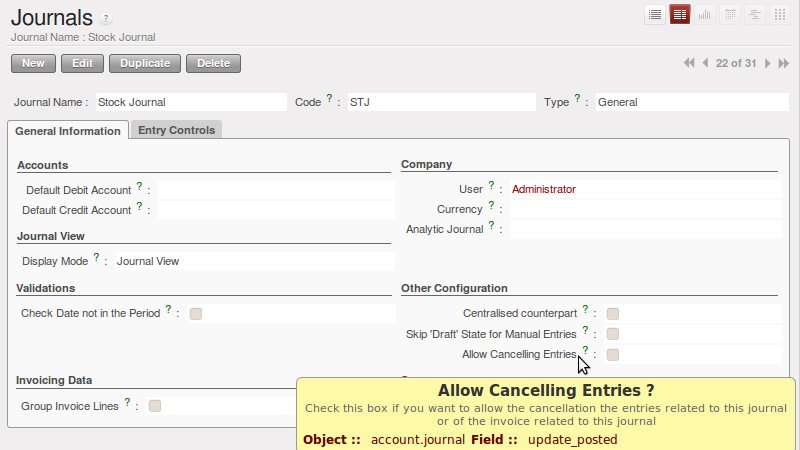Click the Journal Name input field
This screenshot has height=450, width=800.
pos(191,102)
